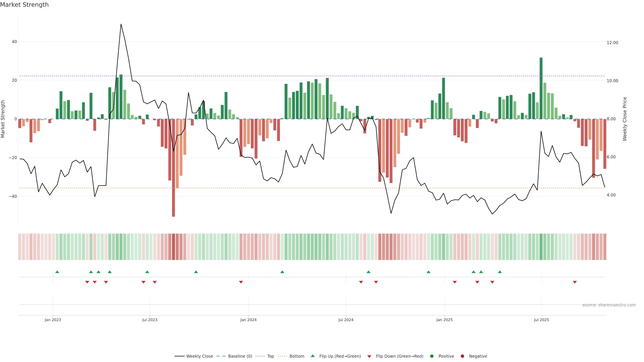Click the price line peak in mid 2023
The image size is (644, 362).
pos(121,24)
